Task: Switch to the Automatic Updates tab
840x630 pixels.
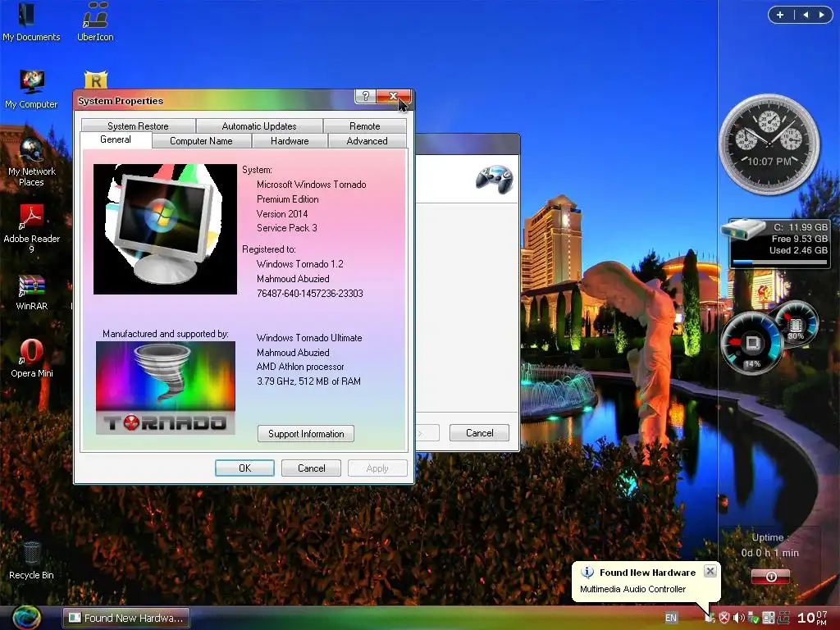Action: click(259, 126)
